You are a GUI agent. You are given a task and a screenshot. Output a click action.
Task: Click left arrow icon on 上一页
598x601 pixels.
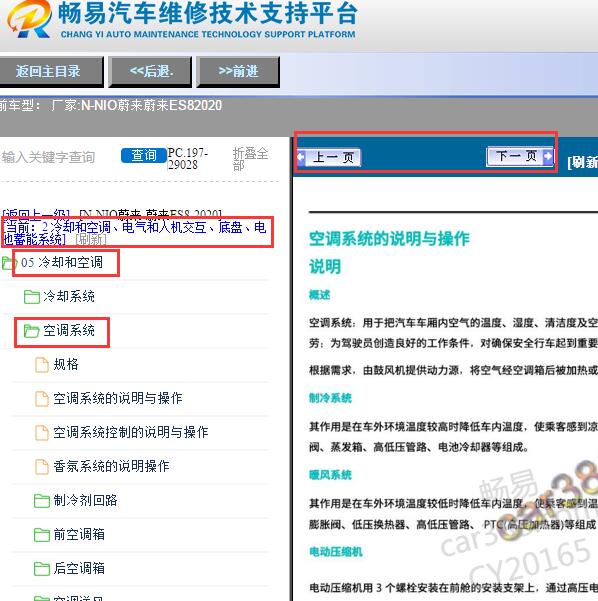tap(301, 157)
